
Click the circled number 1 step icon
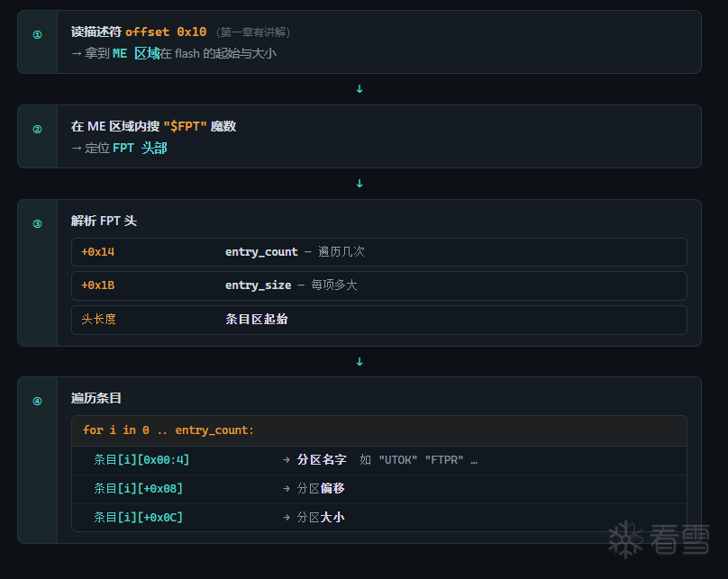37,34
